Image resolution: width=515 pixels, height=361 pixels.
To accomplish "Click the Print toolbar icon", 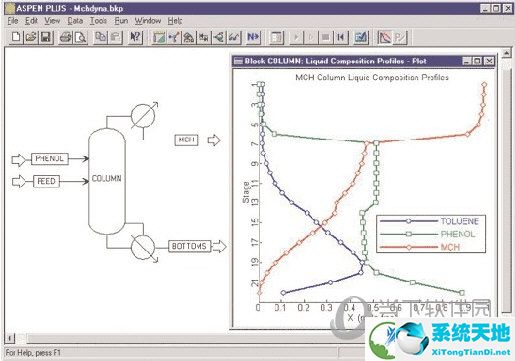I will pos(65,37).
